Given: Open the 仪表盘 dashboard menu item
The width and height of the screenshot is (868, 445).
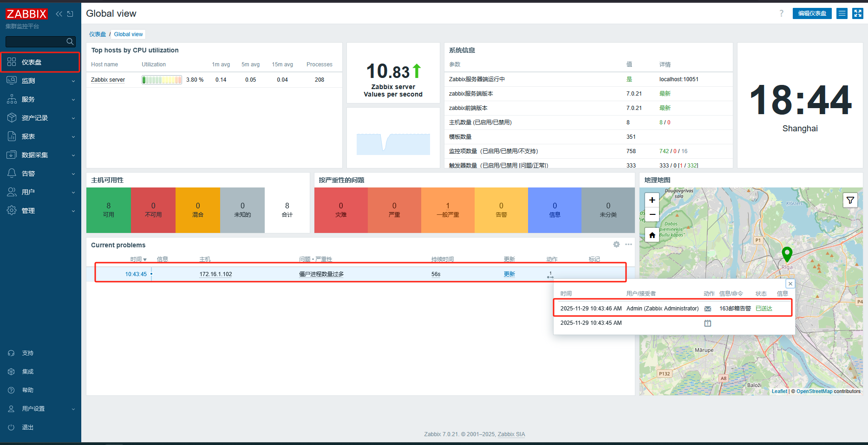Looking at the screenshot, I should coord(40,62).
